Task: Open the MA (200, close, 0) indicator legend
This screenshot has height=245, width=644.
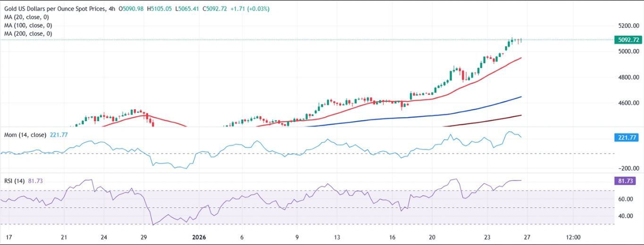Action: click(x=28, y=34)
